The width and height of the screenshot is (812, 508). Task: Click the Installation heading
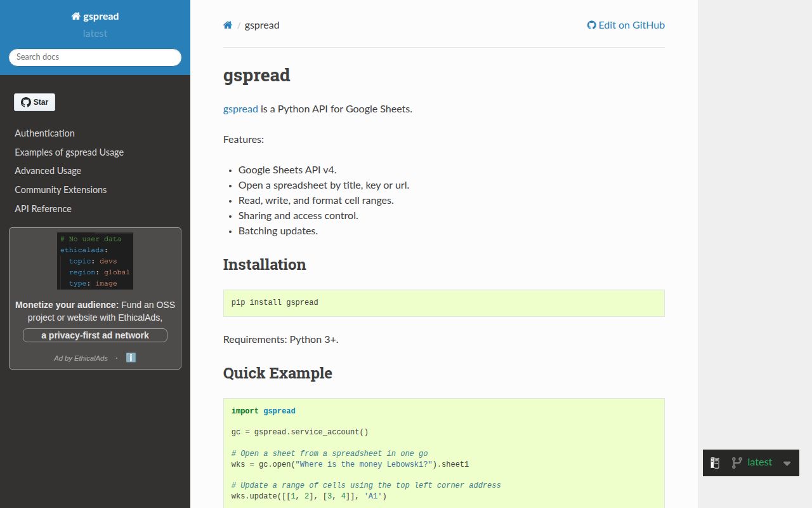pyautogui.click(x=265, y=265)
